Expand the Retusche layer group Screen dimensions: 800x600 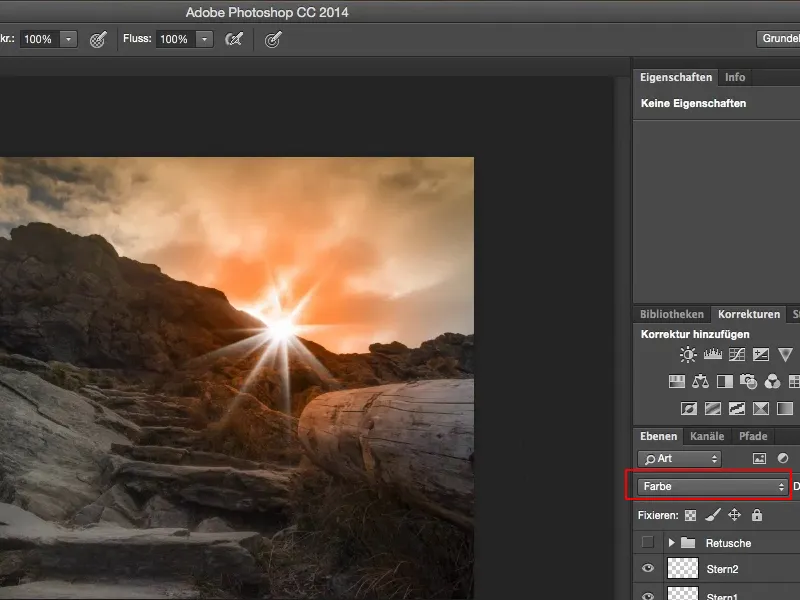coord(670,543)
